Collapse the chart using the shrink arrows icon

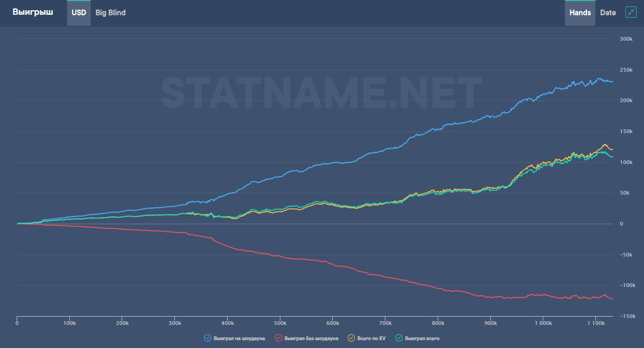pyautogui.click(x=631, y=12)
